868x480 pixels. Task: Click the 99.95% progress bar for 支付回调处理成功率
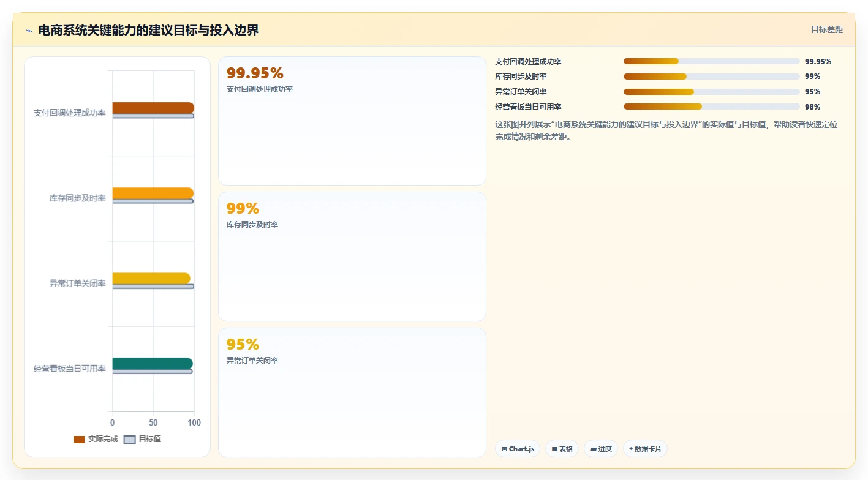click(x=712, y=61)
